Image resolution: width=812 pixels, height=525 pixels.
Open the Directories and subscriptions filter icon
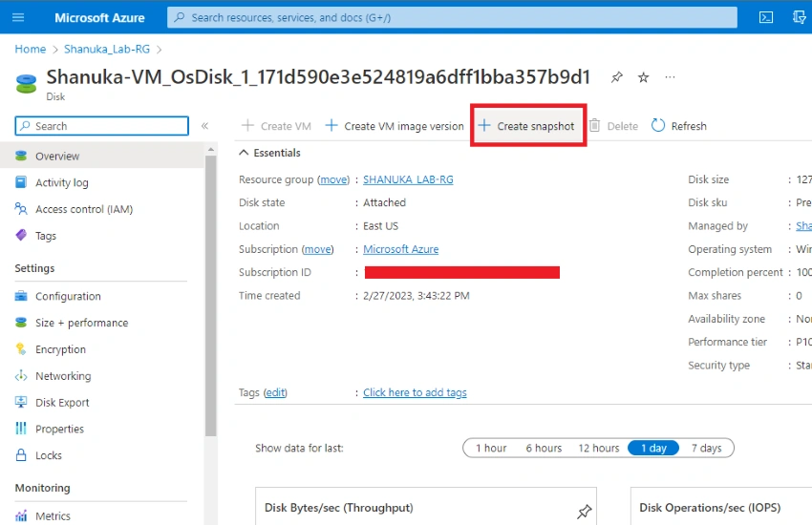coord(800,17)
